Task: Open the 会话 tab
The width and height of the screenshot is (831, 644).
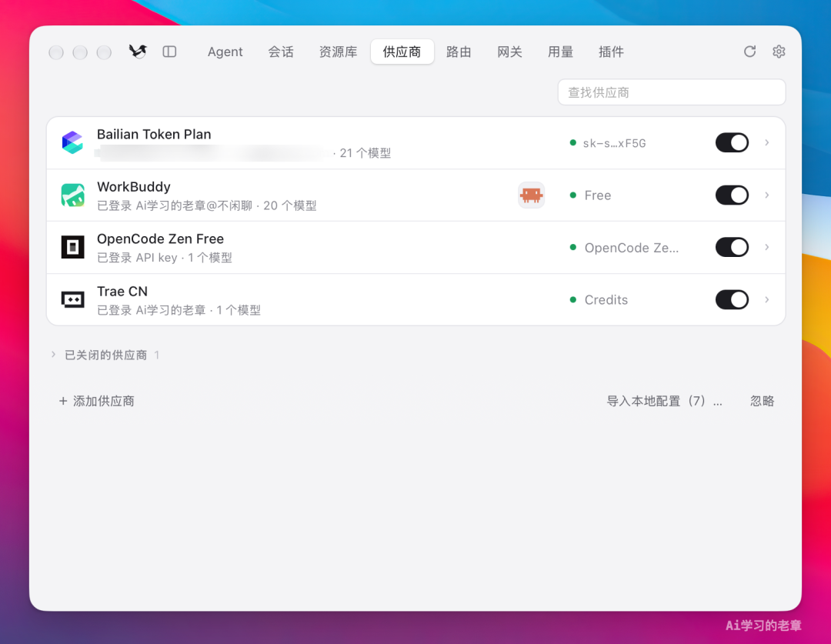Action: pos(281,52)
